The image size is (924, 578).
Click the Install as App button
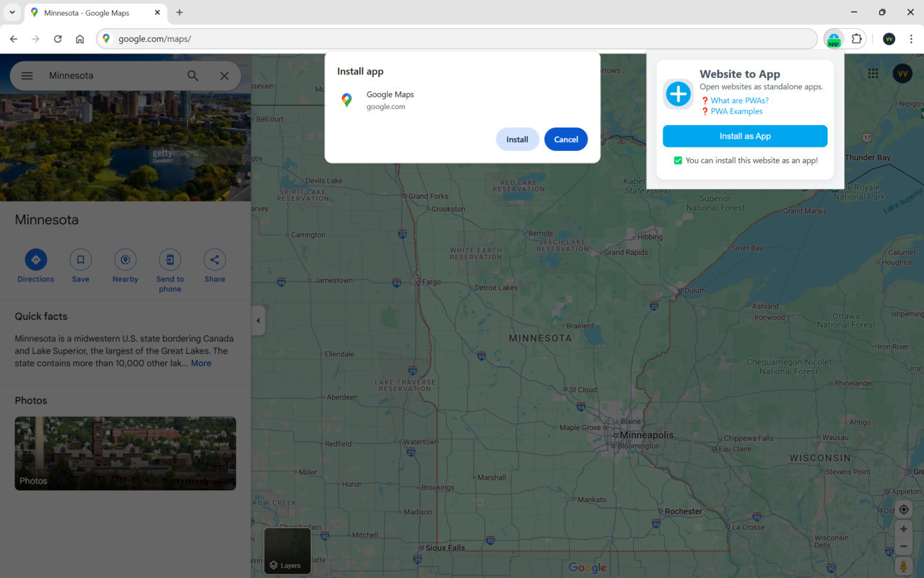click(x=745, y=136)
